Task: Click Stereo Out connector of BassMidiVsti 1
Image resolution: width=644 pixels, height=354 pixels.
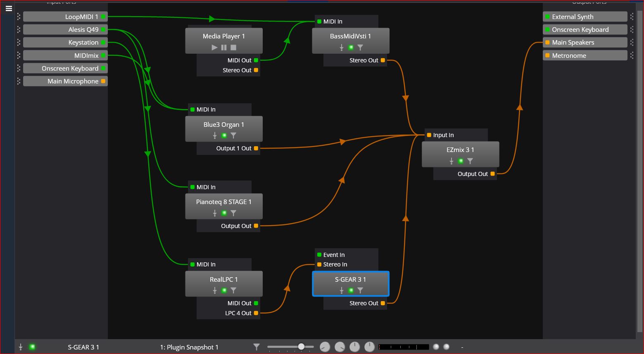Action: (x=383, y=60)
